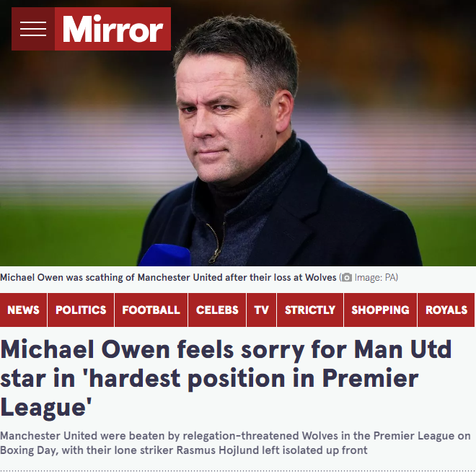
Task: Click the article subheading about Rasmus Hojlund
Action: click(x=235, y=443)
